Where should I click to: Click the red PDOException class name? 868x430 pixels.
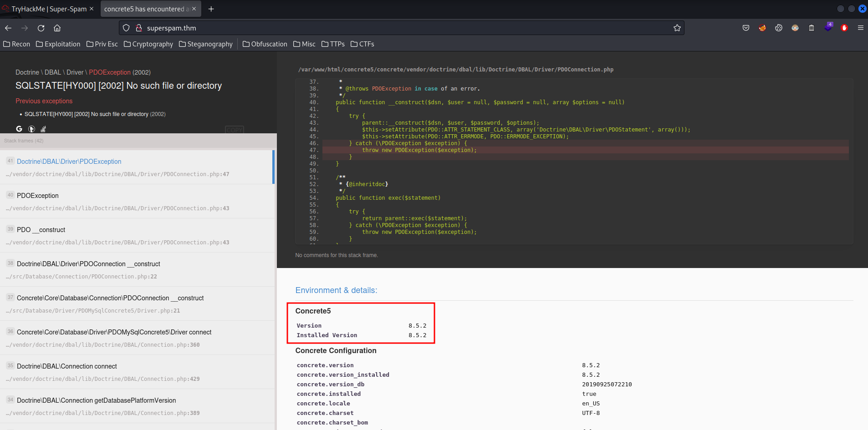pyautogui.click(x=110, y=72)
